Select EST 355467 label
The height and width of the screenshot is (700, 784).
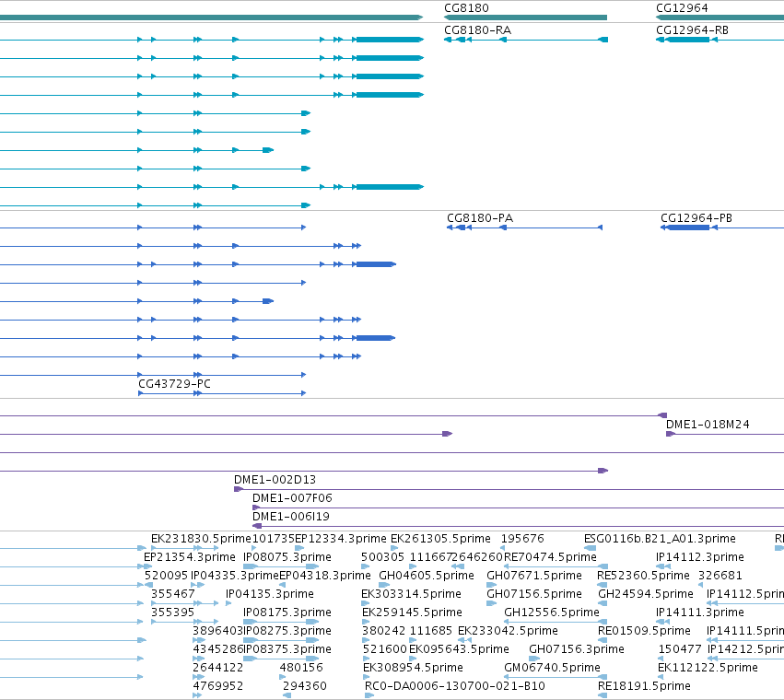pos(173,594)
